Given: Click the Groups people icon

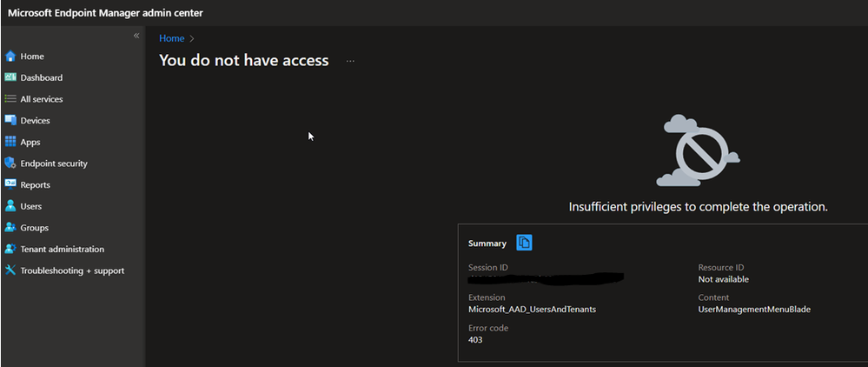Looking at the screenshot, I should 10,227.
